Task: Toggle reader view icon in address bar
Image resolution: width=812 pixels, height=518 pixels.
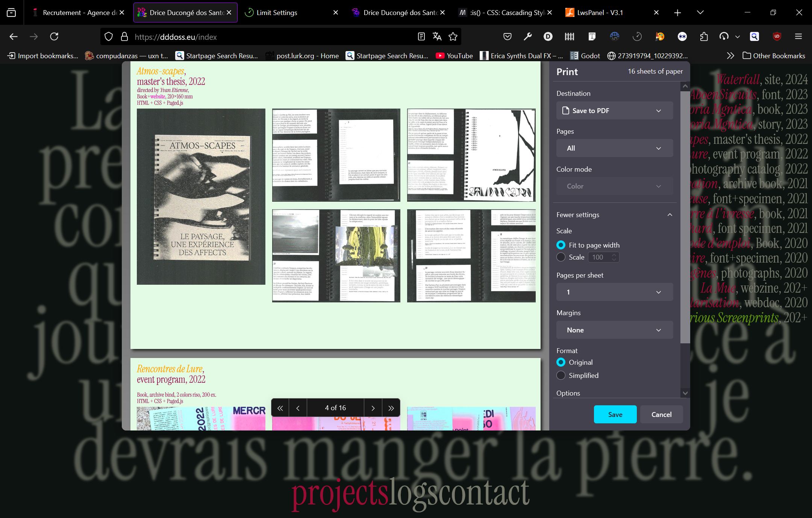Action: (421, 36)
